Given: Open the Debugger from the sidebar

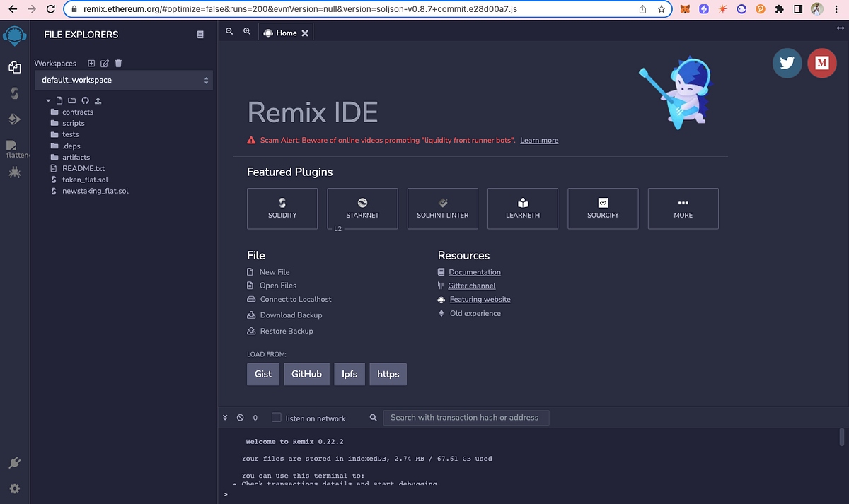Looking at the screenshot, I should 15,172.
